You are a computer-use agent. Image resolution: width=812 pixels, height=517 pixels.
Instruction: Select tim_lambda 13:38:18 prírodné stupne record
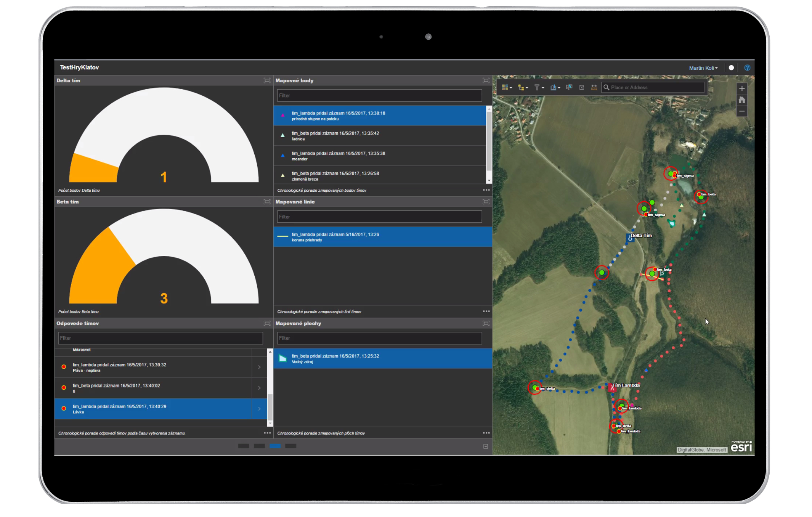click(x=380, y=116)
